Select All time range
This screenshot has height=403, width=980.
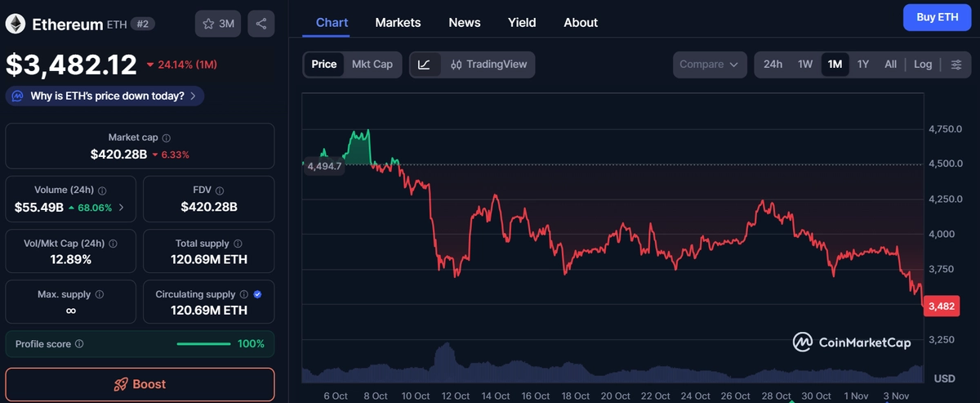coord(890,65)
